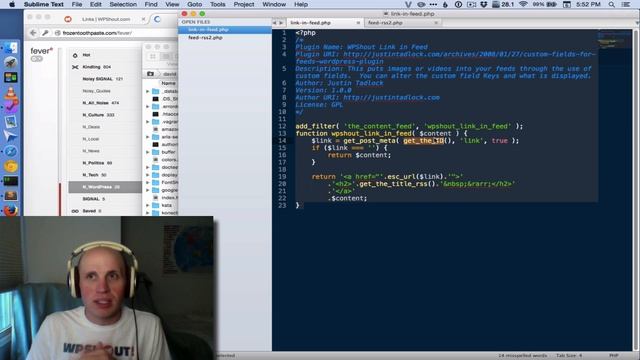Click the Name column header in Finder
640x360 pixels.
(168, 83)
